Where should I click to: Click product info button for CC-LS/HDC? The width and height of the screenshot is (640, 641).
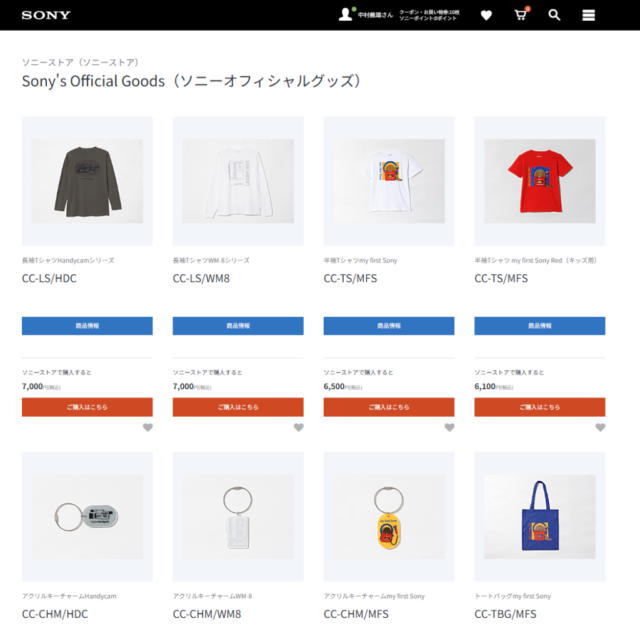(x=87, y=326)
